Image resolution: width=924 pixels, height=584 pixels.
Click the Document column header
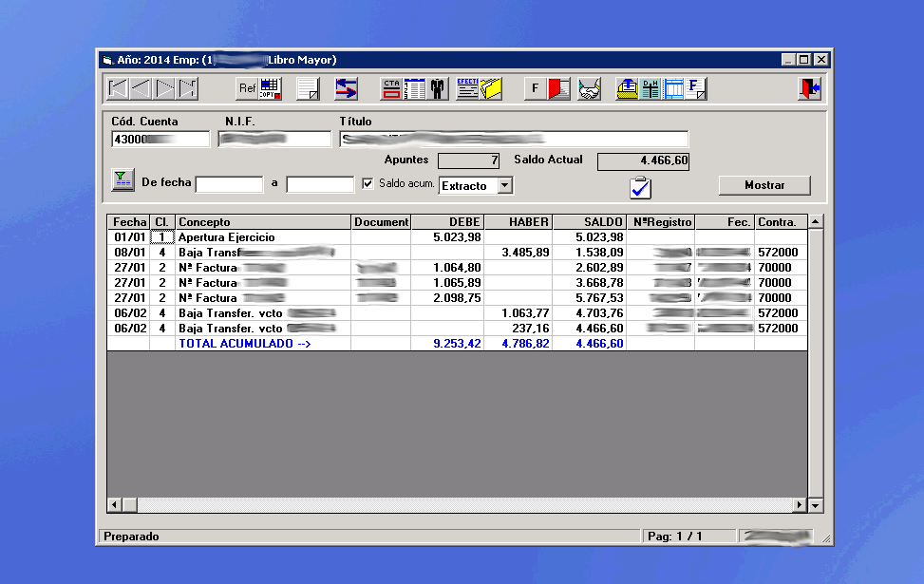coord(381,222)
